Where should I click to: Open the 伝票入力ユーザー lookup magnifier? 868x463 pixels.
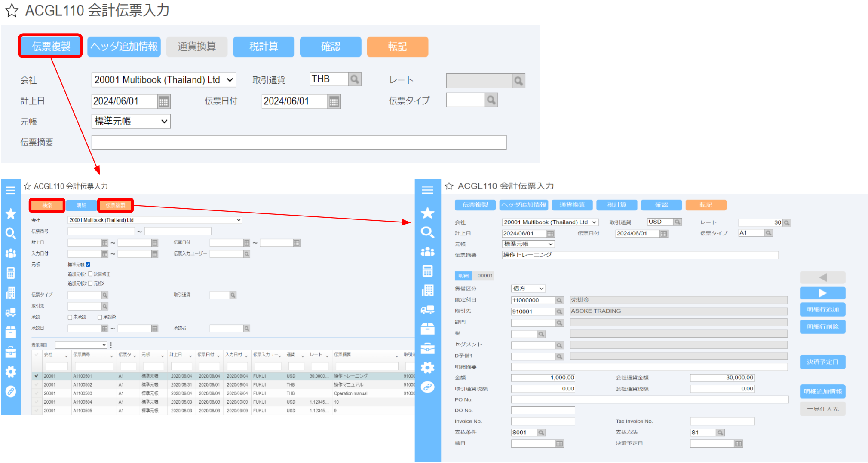click(x=247, y=254)
